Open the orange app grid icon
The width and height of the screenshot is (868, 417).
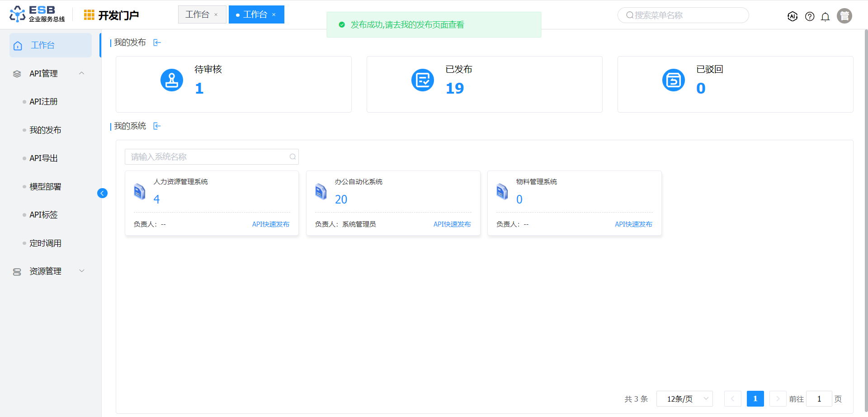[x=89, y=15]
